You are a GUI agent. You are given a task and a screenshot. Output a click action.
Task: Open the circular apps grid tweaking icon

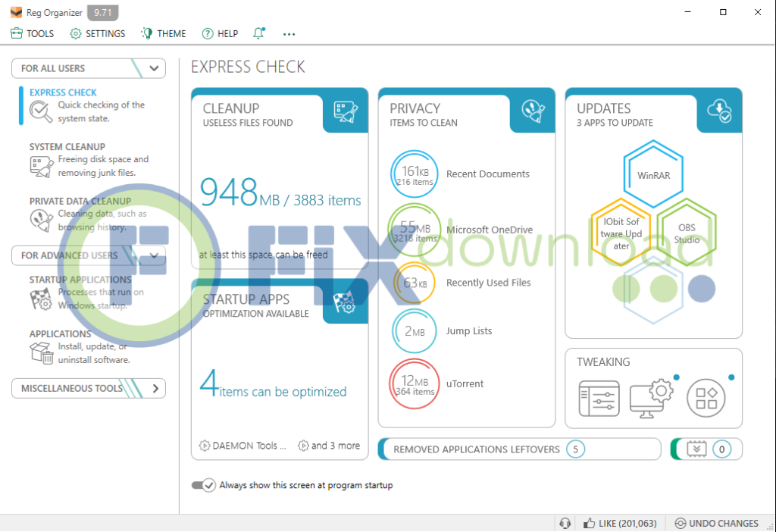(x=706, y=398)
